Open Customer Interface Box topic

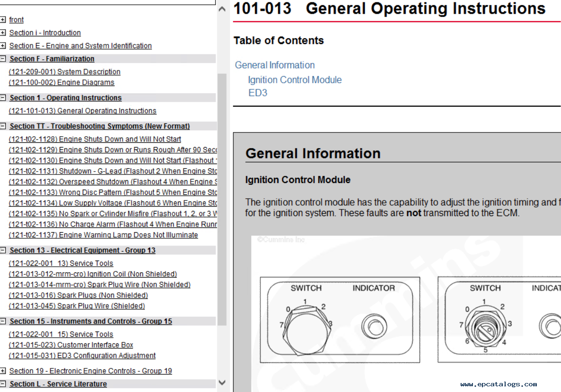(71, 345)
